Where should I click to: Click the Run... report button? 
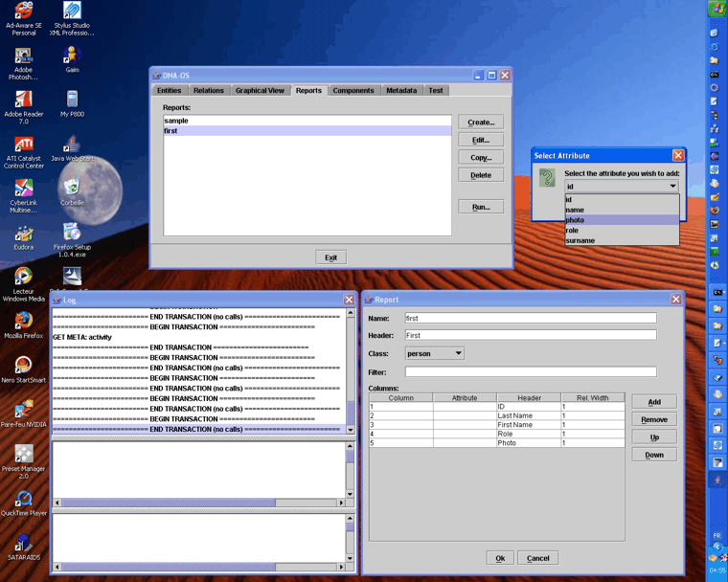tap(481, 207)
